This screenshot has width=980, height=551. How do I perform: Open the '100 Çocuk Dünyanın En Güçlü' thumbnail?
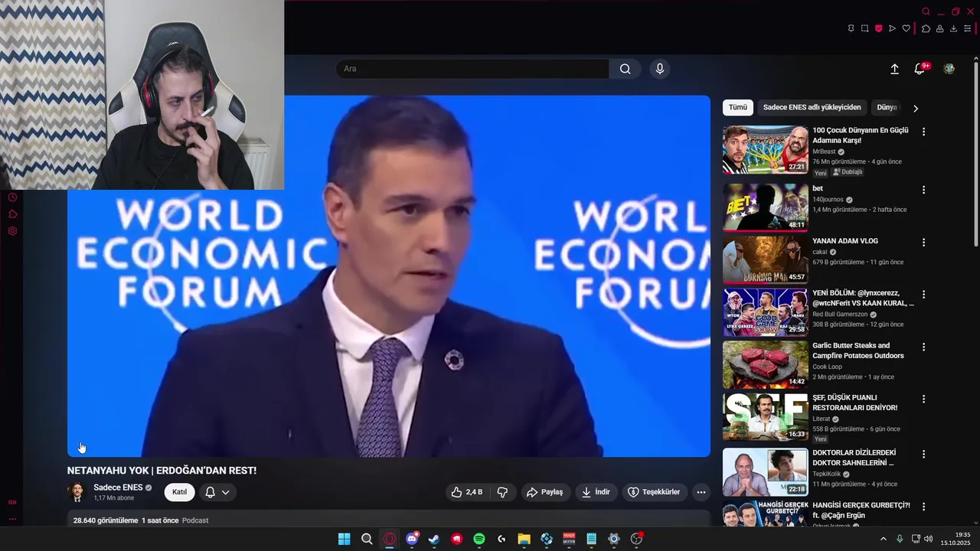[x=765, y=150]
